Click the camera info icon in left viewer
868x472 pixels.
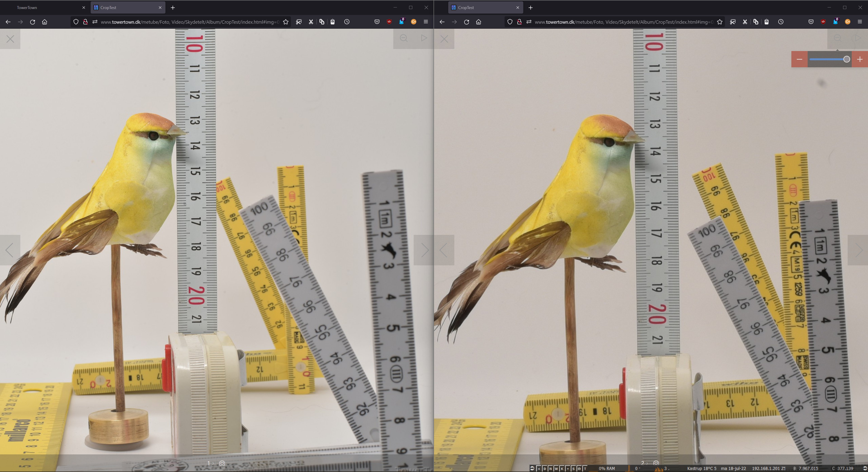222,463
